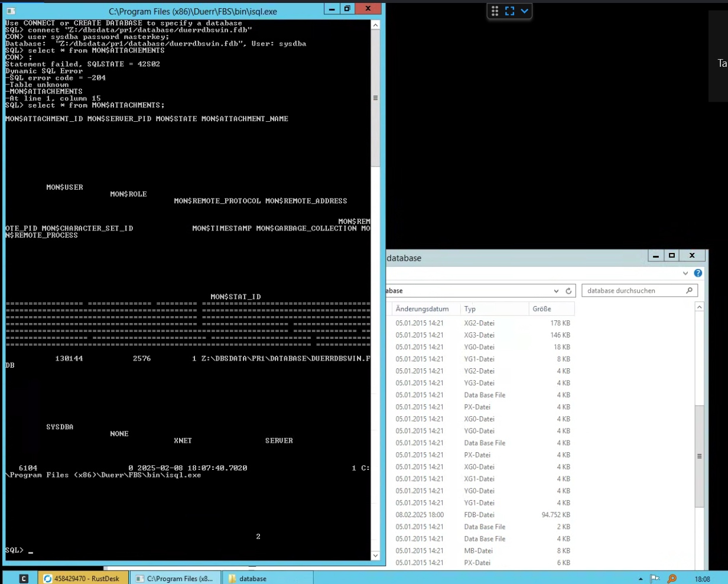Toggle fullscreen from the RustDesk floating toolbar

(x=509, y=11)
